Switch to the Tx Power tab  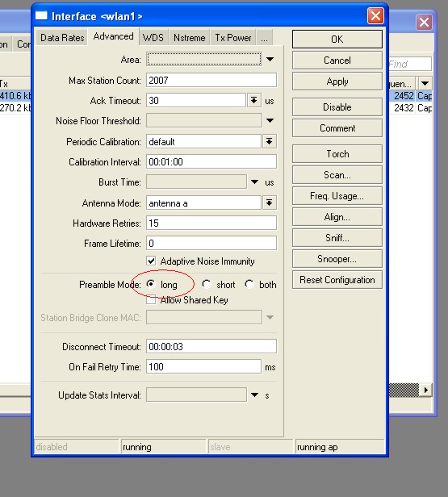[x=233, y=38]
